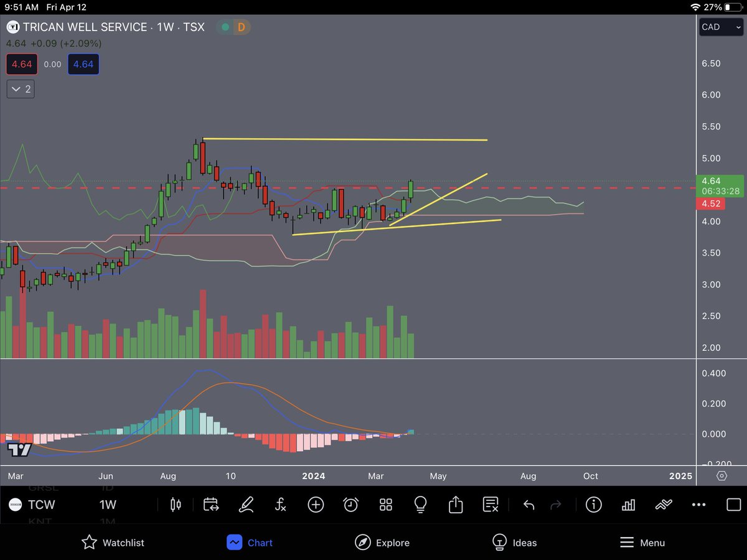747x560 pixels.
Task: Open the drawing pencil tool
Action: (246, 505)
